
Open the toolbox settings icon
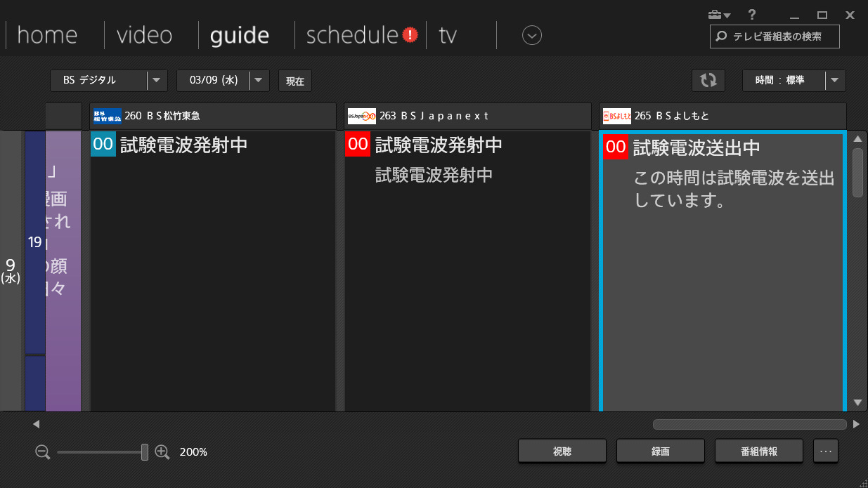coord(718,15)
